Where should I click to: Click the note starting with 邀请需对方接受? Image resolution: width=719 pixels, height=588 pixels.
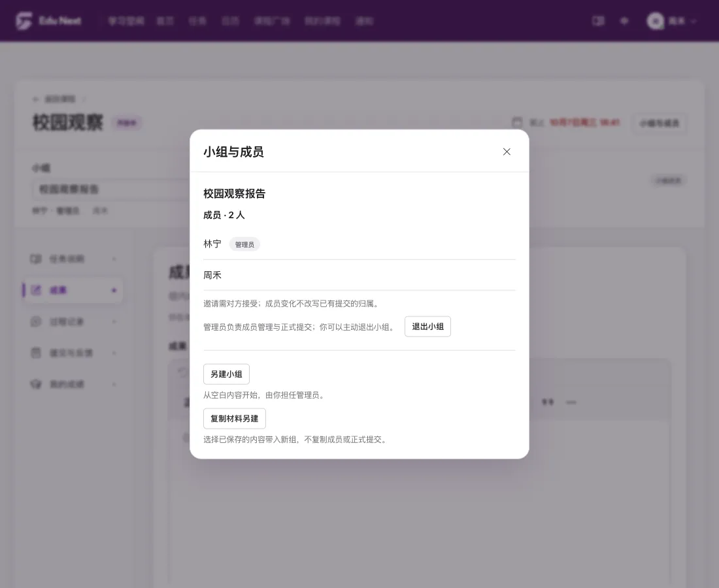click(x=291, y=304)
